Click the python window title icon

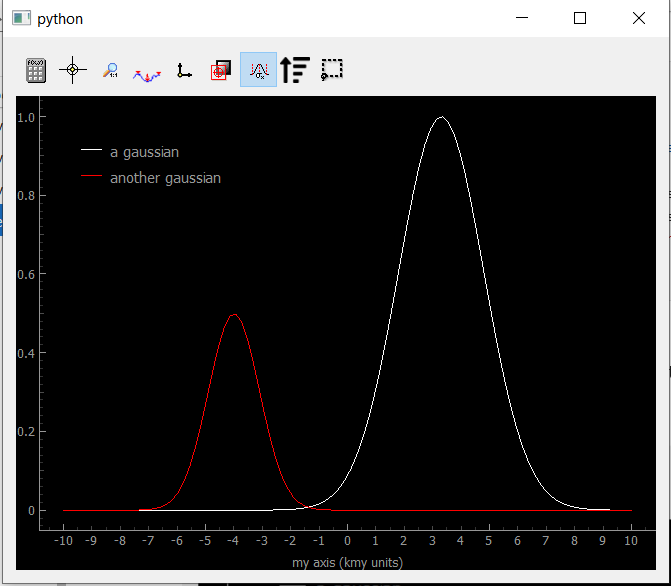click(21, 18)
